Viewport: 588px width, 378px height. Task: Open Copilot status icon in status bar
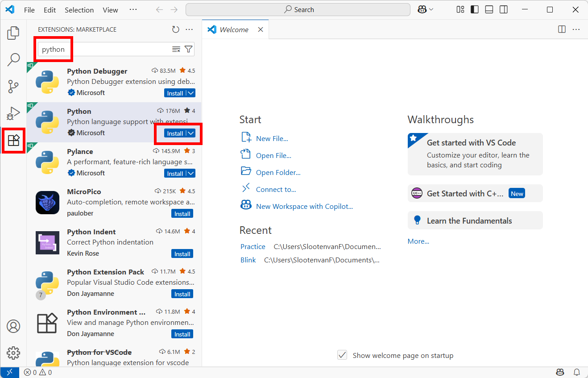560,372
